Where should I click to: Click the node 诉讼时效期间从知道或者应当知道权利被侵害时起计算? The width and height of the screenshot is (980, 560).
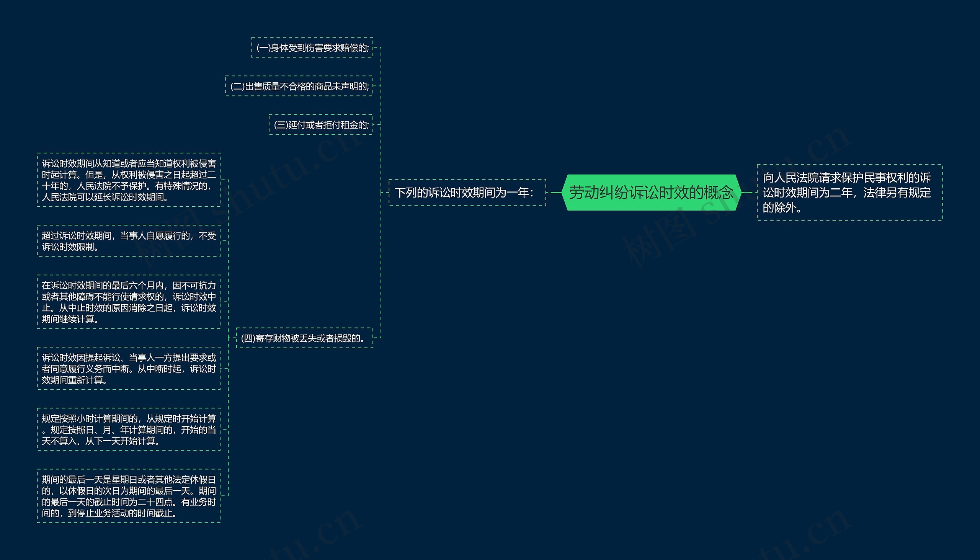[x=129, y=180]
